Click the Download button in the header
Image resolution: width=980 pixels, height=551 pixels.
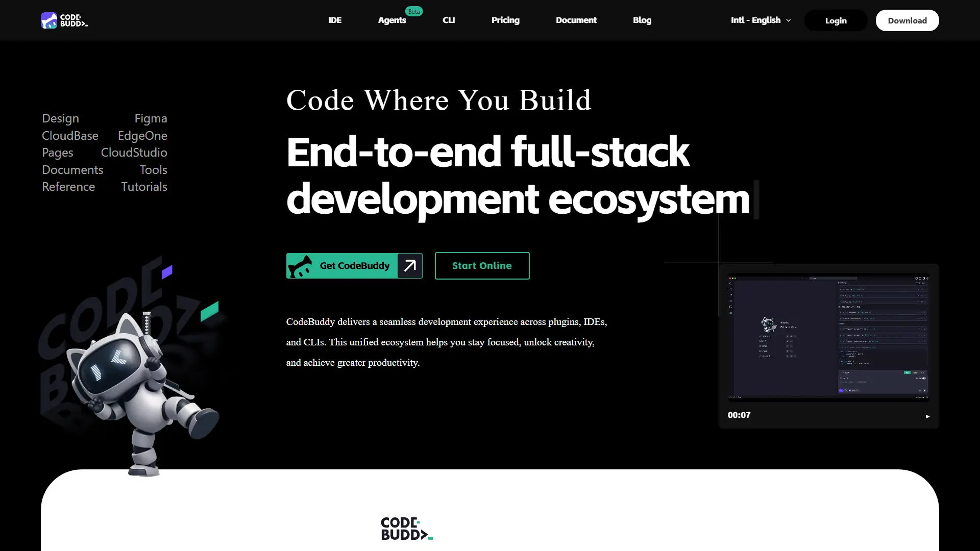tap(907, 20)
